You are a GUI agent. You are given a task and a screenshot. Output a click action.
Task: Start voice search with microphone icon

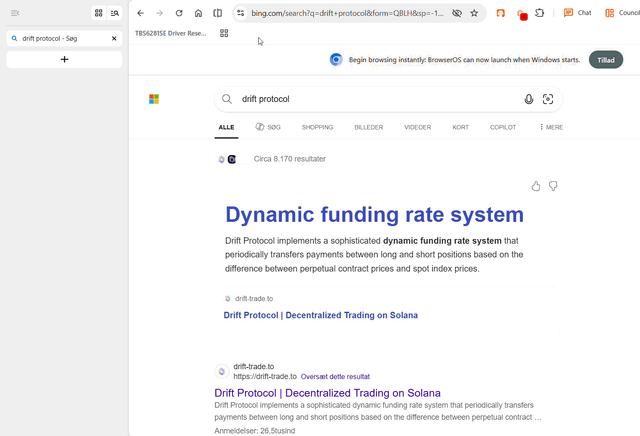[529, 99]
